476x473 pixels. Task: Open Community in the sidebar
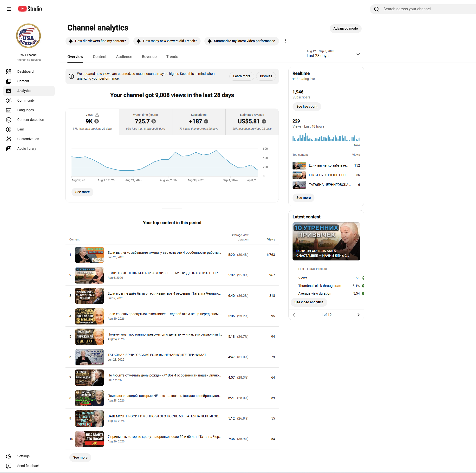pos(29,100)
